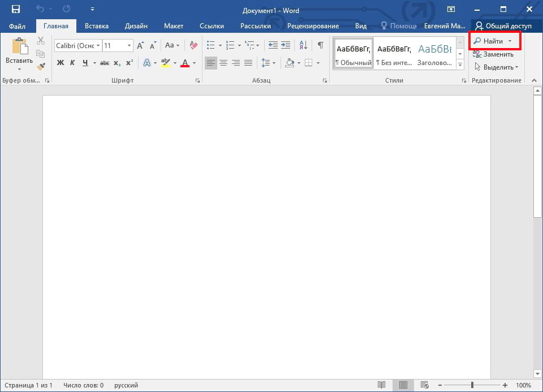Expand the styles gallery more arrow
This screenshot has height=392, width=543.
460,64
